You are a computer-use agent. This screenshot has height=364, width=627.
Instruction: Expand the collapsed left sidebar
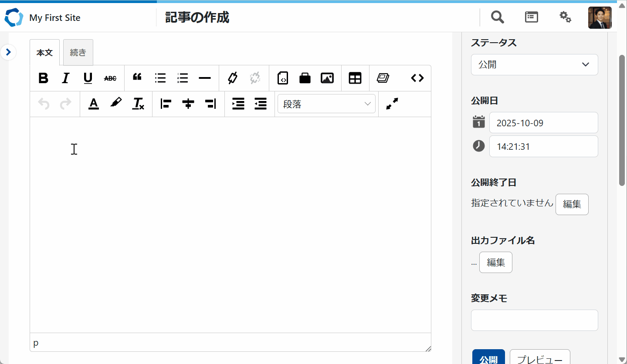(x=8, y=52)
